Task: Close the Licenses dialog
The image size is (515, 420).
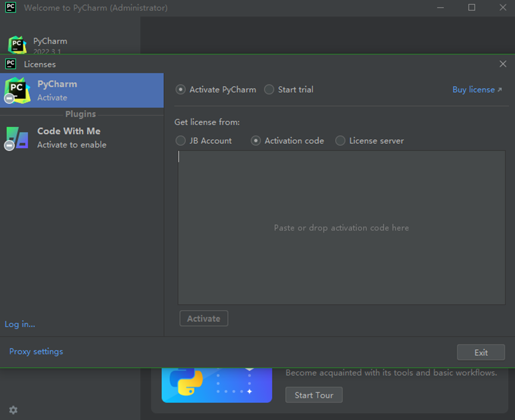Action: click(x=503, y=64)
